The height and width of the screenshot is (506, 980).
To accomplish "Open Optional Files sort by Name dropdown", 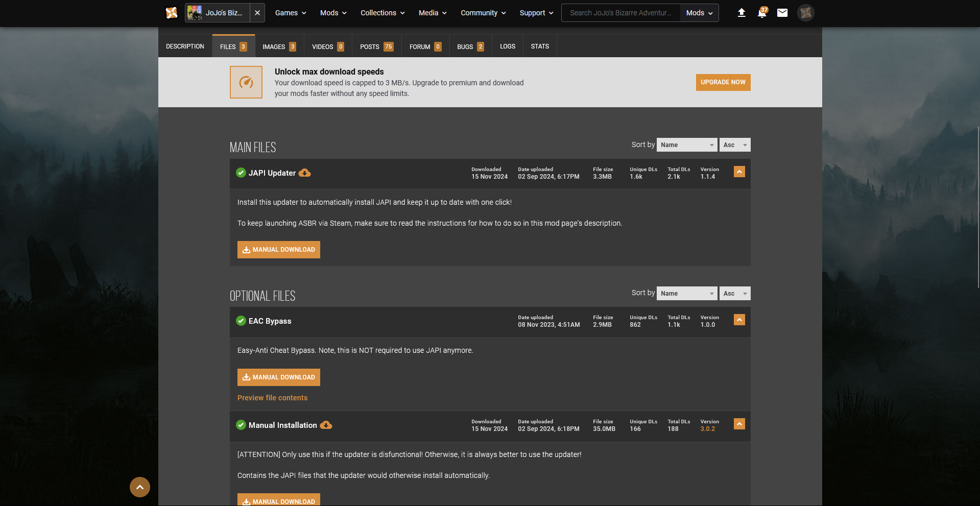I will coord(687,293).
